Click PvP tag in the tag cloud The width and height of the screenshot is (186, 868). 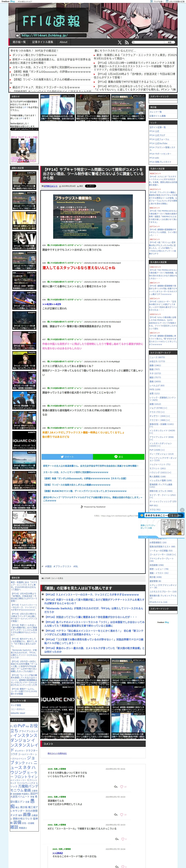pyautogui.click(x=21, y=726)
